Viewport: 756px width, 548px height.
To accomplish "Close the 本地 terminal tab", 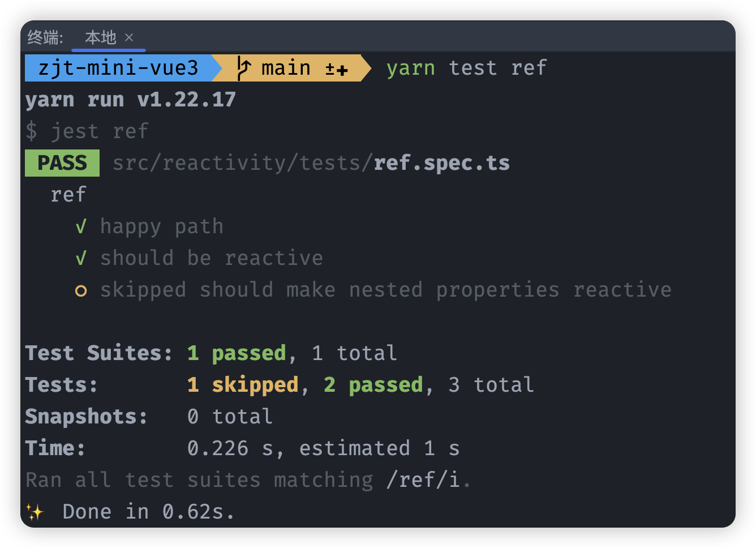I will pyautogui.click(x=129, y=37).
